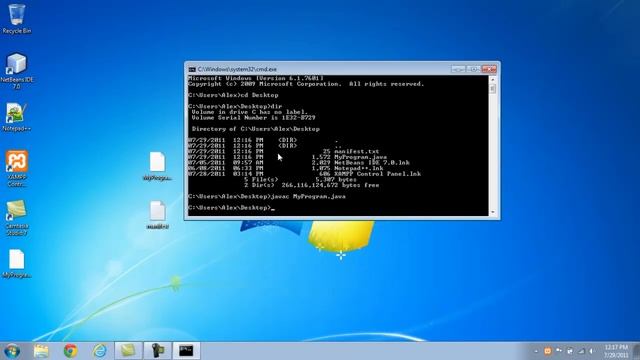This screenshot has width=640, height=360.
Task: Click the '2 Dir(s)' bytes free line
Action: click(x=311, y=185)
